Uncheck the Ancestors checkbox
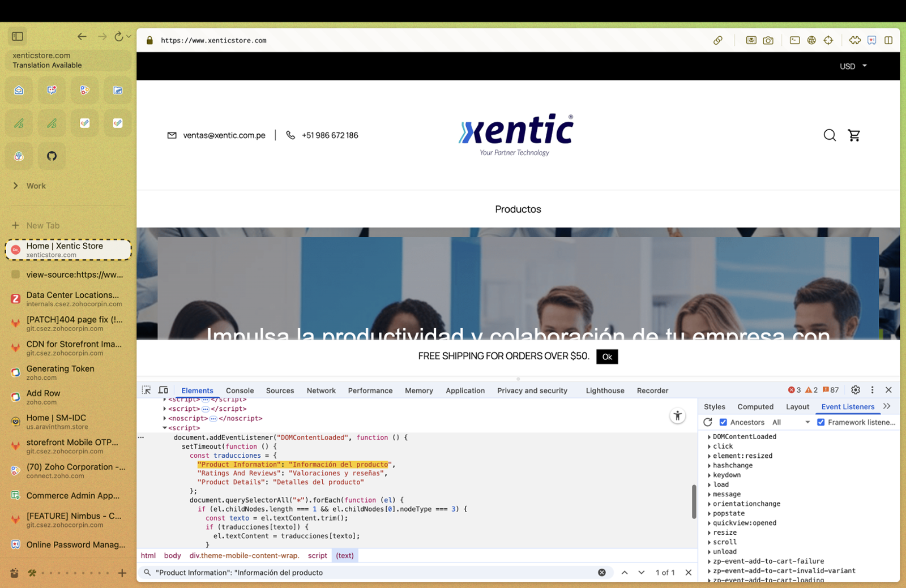 coord(723,422)
